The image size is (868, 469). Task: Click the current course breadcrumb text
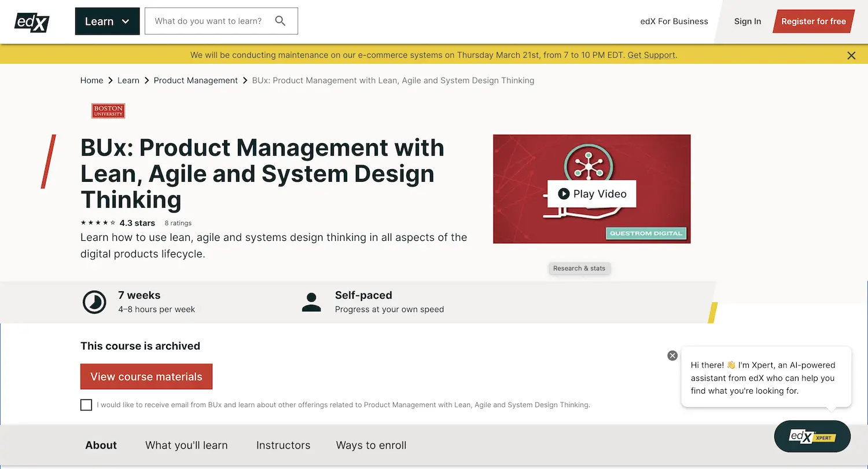(x=393, y=80)
